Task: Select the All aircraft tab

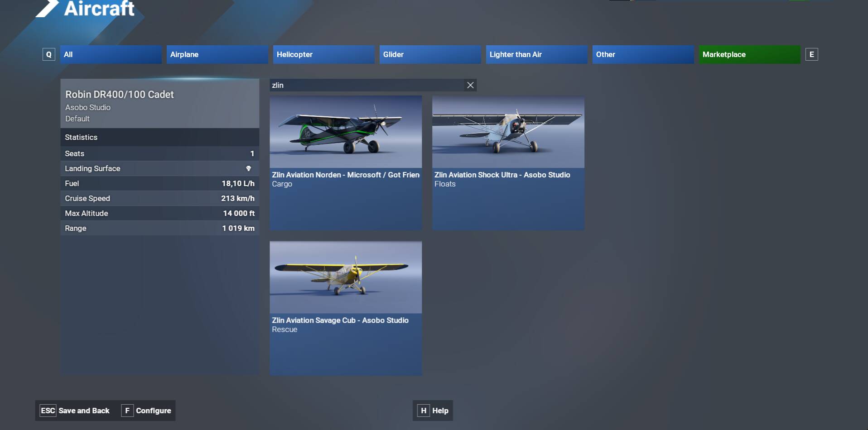Action: coord(111,54)
